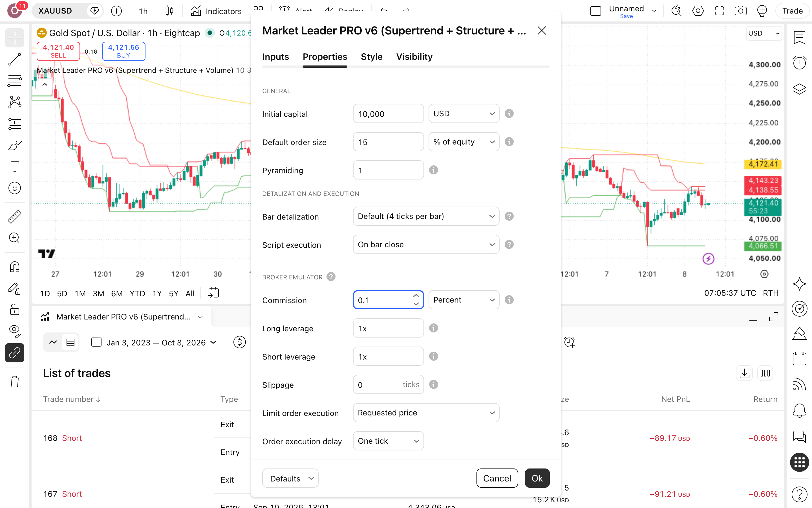Open the Limit order execution dropdown
This screenshot has height=508, width=812.
(426, 413)
